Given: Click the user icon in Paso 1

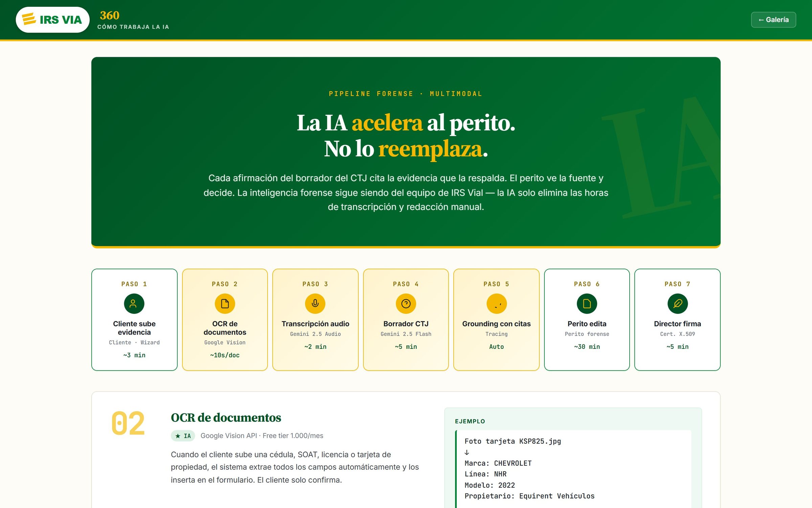Looking at the screenshot, I should [x=134, y=303].
